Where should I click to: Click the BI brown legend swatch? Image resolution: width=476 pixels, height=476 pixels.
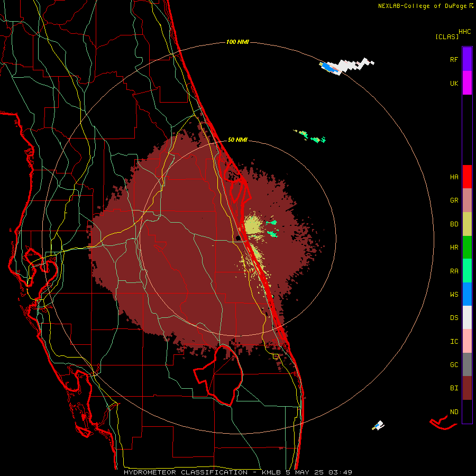click(x=467, y=388)
